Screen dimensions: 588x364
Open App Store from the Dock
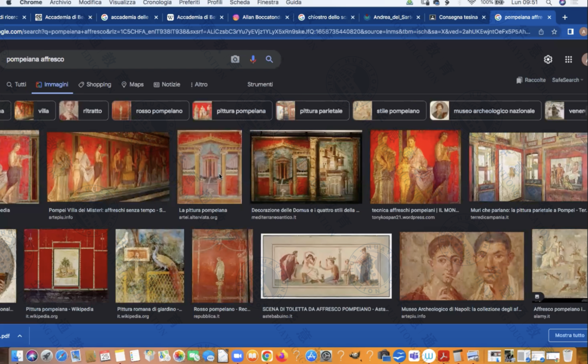pyautogui.click(x=311, y=355)
